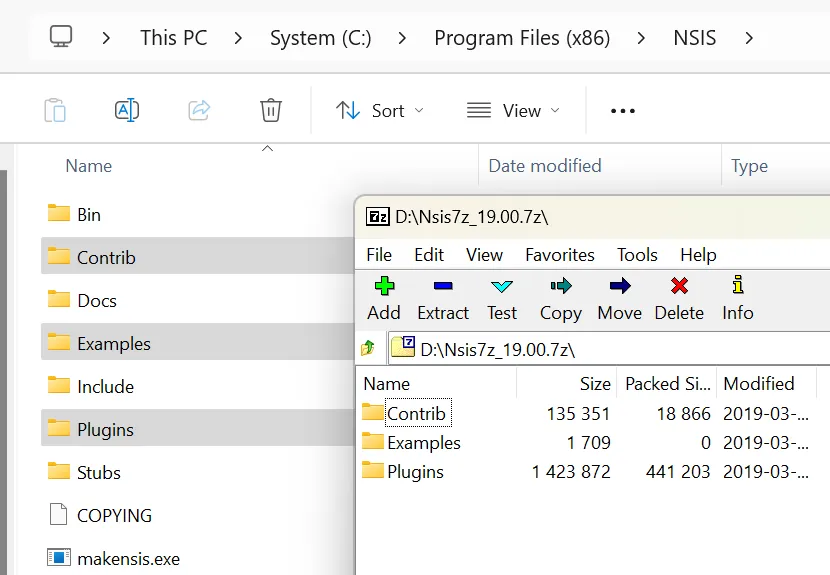The height and width of the screenshot is (575, 830).
Task: Open the View dropdown in Explorer
Action: pos(514,110)
